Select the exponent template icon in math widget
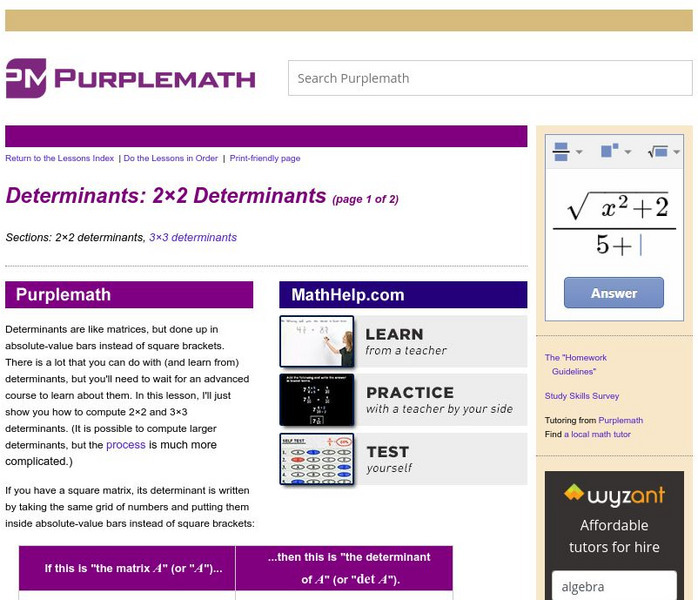Screen dimensions: 698x600 pos(609,150)
